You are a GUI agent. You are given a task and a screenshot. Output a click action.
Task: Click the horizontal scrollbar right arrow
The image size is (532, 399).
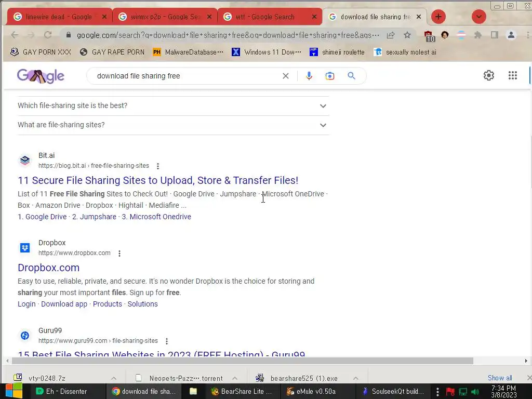tap(526, 361)
